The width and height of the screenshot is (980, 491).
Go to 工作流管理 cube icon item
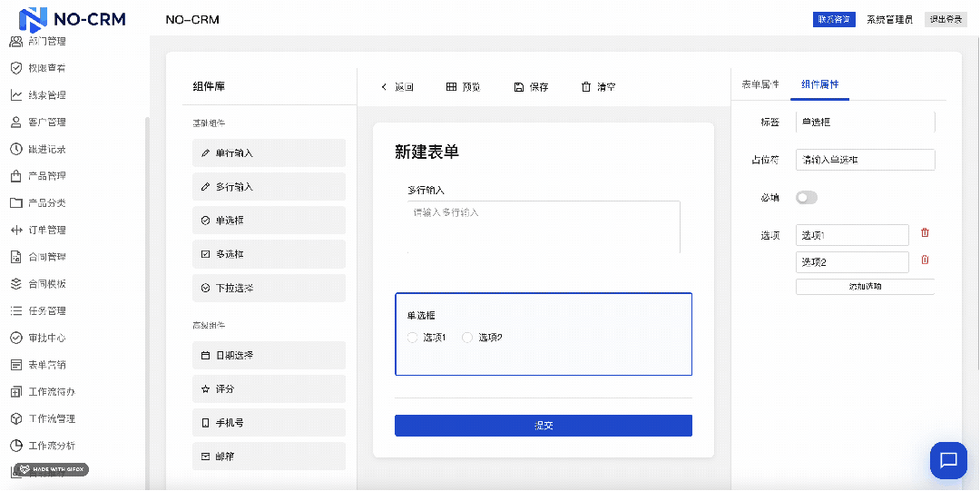pyautogui.click(x=43, y=418)
